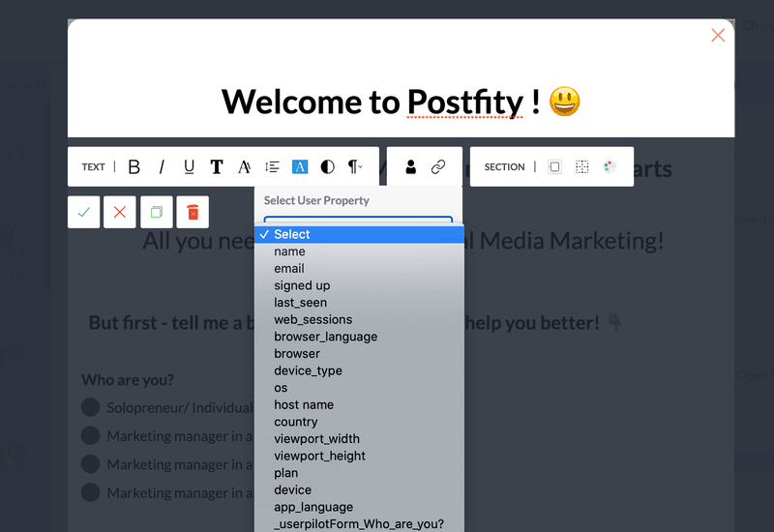This screenshot has height=532, width=774.
Task: Open the font family tool
Action: [x=244, y=167]
